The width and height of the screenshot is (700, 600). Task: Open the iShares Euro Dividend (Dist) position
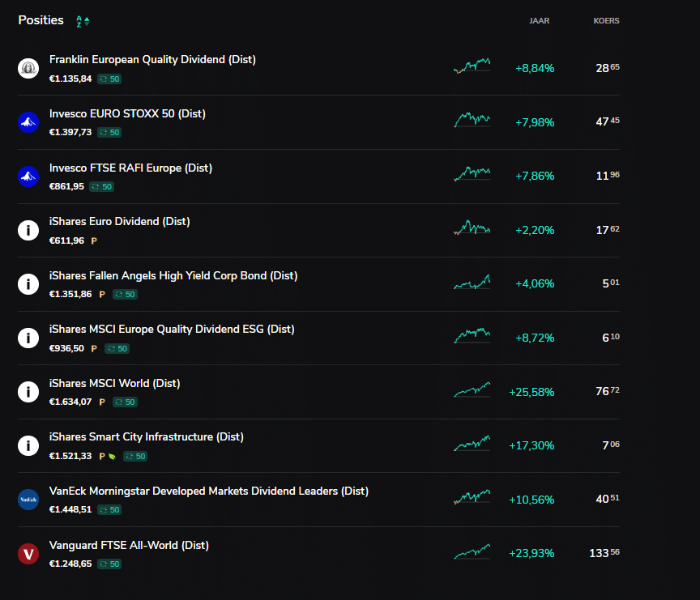tap(318, 231)
